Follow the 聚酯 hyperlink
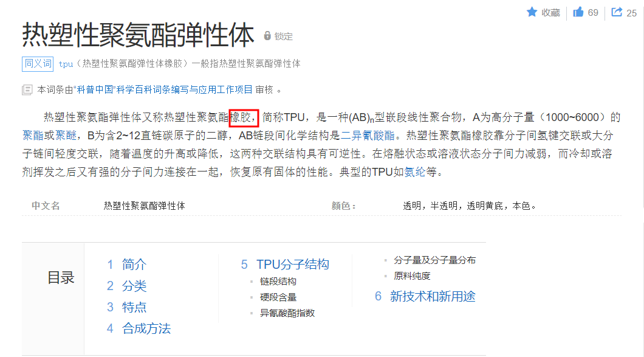The image size is (644, 357). (32, 134)
